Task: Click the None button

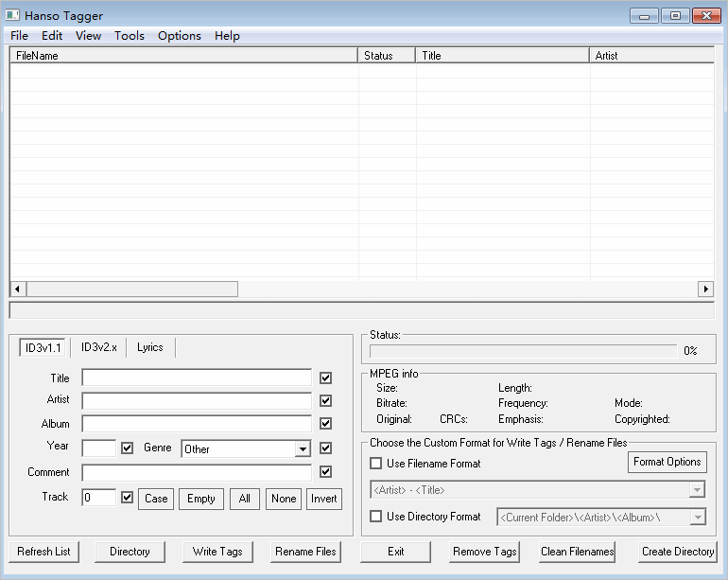Action: tap(284, 499)
